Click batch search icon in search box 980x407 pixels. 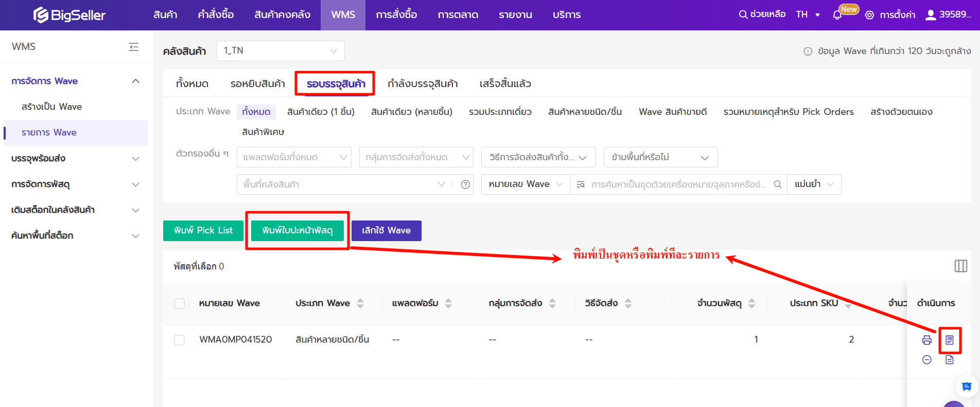(x=581, y=184)
